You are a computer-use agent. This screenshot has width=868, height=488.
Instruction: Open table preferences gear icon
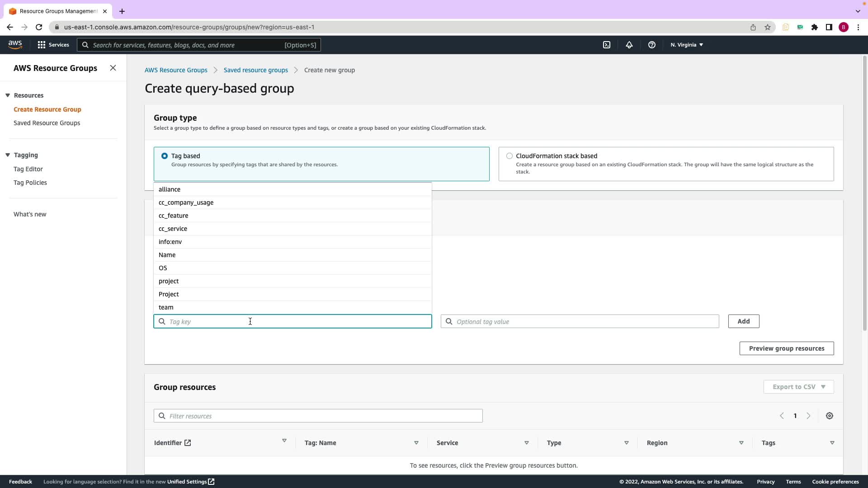pyautogui.click(x=829, y=416)
